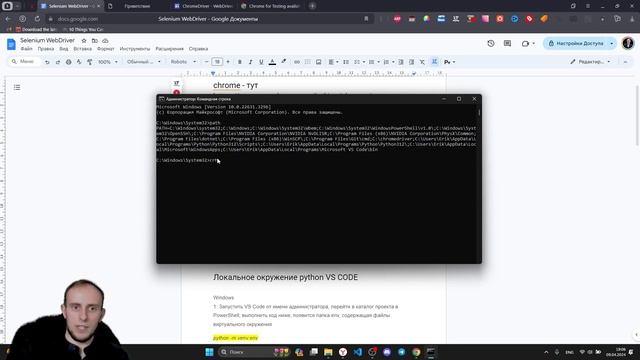Click the Increase indent icon
Screen dimensions: 640x360
(411, 62)
